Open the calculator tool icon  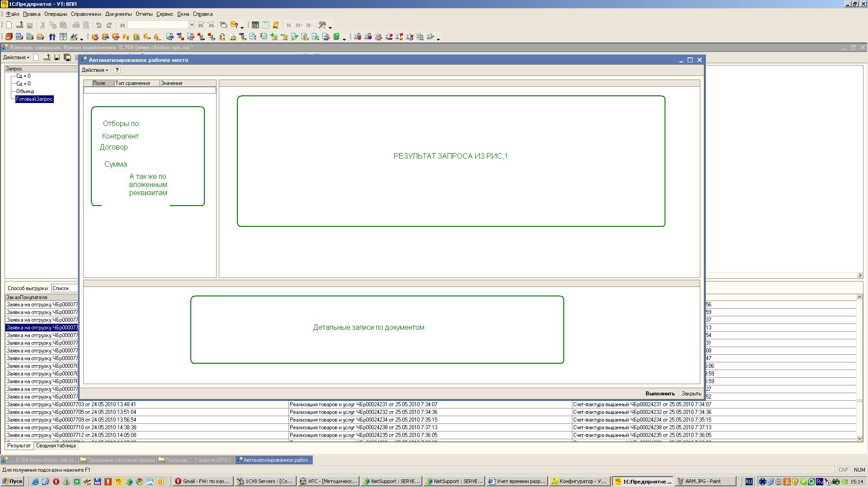255,25
